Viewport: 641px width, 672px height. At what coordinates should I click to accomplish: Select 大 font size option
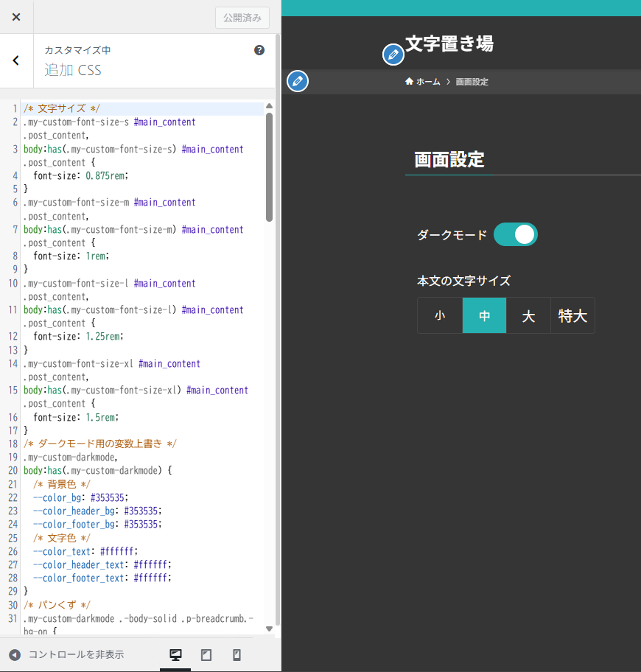pyautogui.click(x=528, y=316)
